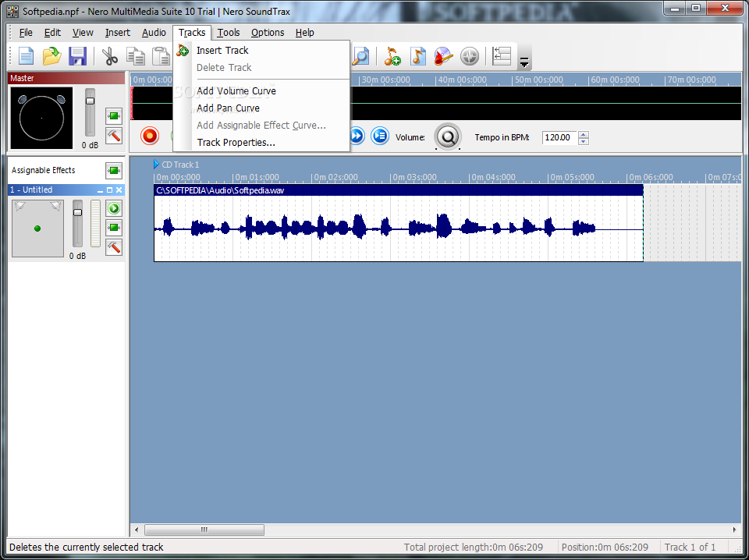This screenshot has height=560, width=749.
Task: Click the track 1 volume fader handle
Action: [x=77, y=212]
